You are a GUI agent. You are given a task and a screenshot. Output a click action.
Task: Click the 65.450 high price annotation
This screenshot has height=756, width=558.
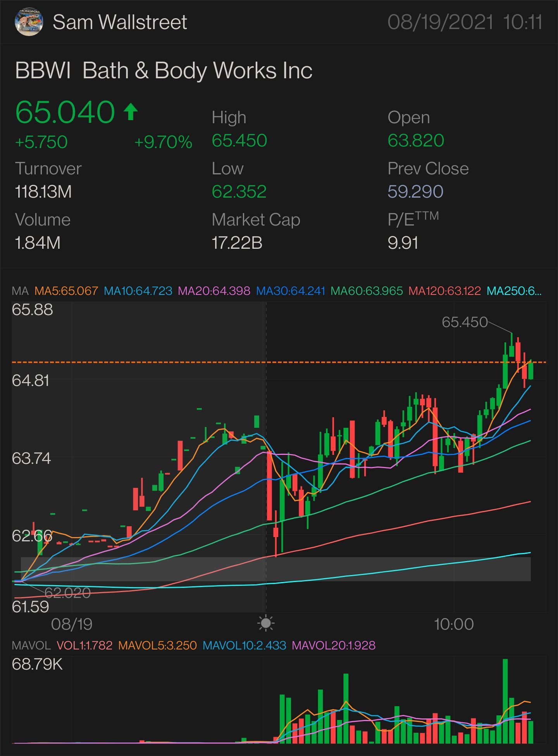(x=465, y=322)
